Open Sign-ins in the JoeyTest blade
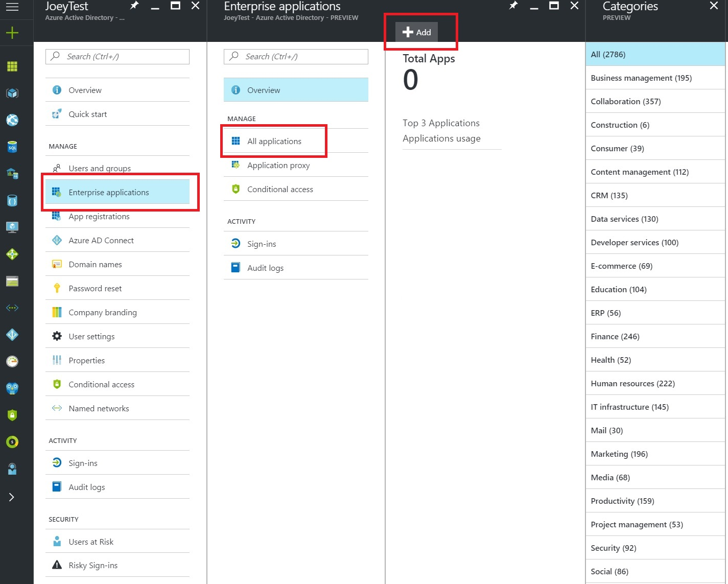728x584 pixels. tap(118, 463)
